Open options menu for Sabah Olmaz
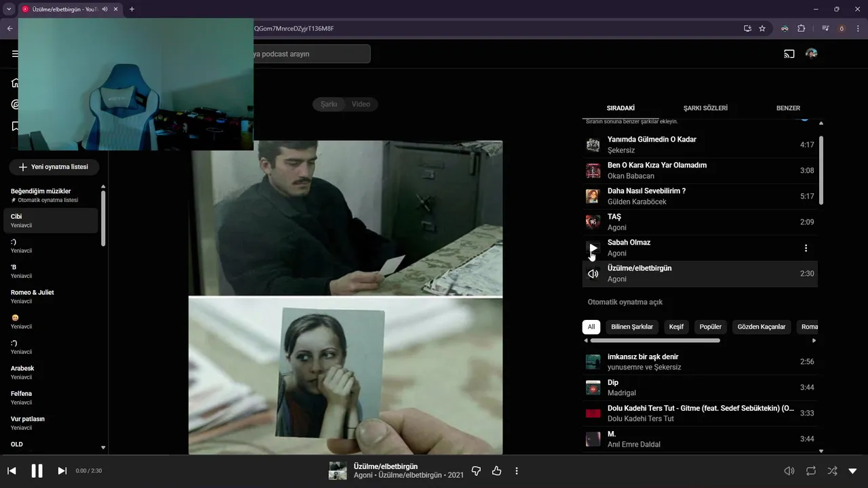Viewport: 868px width, 488px height. coord(806,248)
